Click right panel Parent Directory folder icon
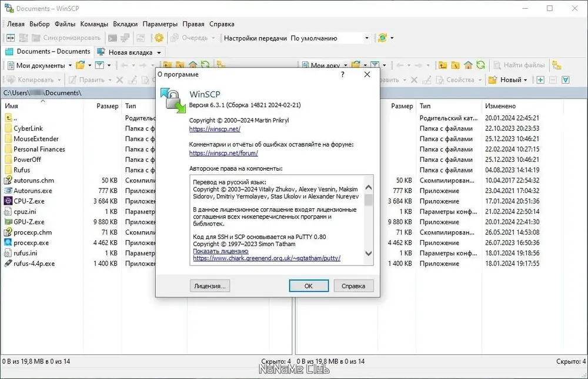This screenshot has height=379, width=588. [x=443, y=65]
